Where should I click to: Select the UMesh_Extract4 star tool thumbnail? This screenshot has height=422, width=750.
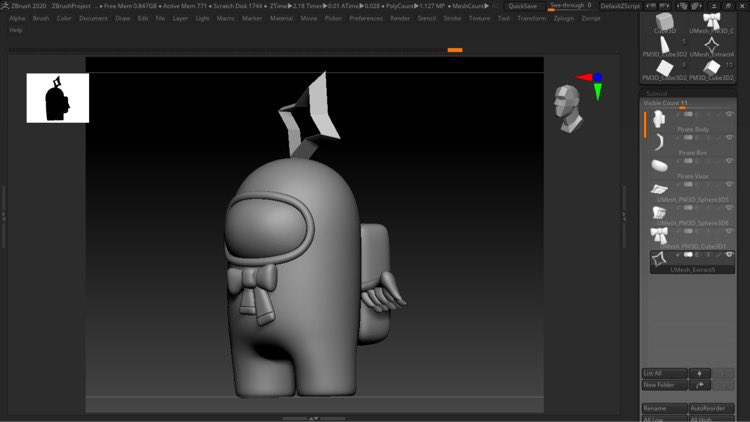coord(711,46)
